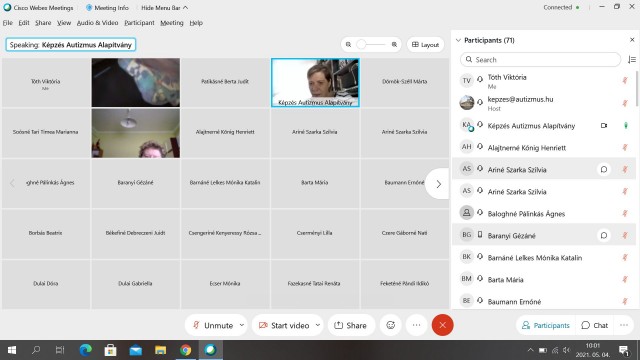Click the zoom in magnifier icon
The height and width of the screenshot is (360, 640).
394,44
